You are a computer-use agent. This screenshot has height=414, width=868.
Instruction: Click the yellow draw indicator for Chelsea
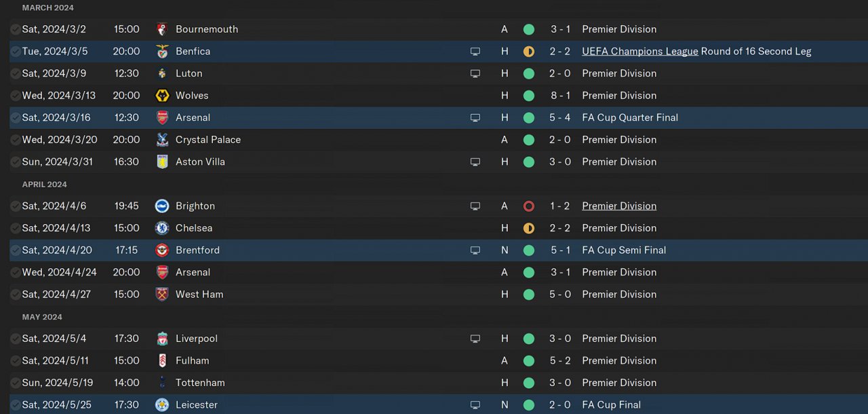coord(529,229)
